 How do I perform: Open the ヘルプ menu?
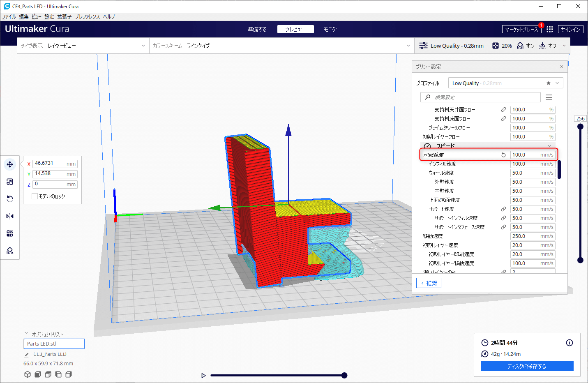point(109,17)
